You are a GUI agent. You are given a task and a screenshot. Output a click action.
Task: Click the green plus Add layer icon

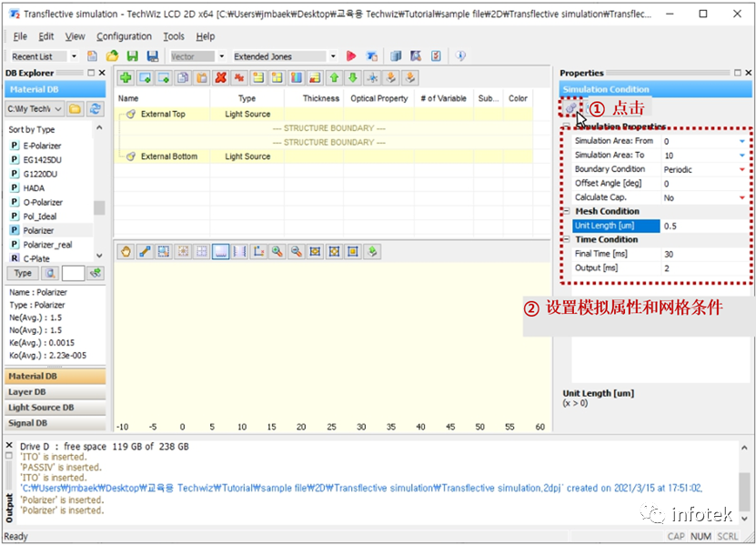click(126, 77)
